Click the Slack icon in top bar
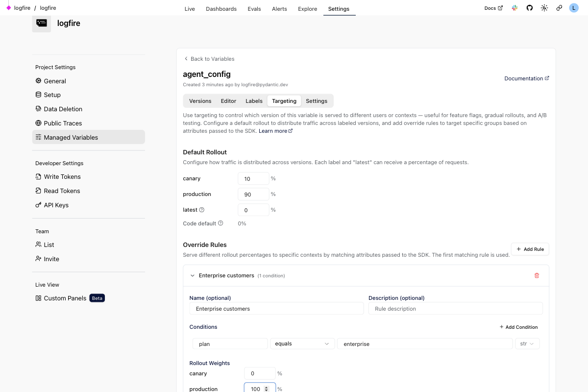This screenshot has height=392, width=588. tap(514, 8)
